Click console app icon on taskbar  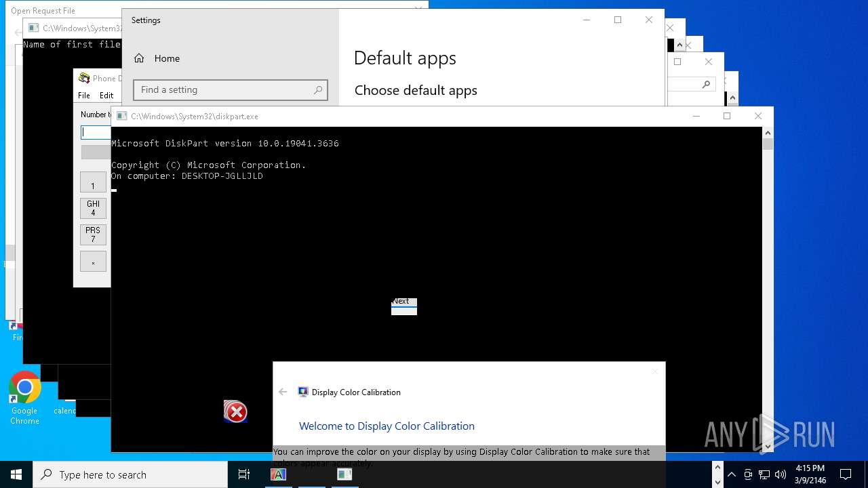point(344,474)
